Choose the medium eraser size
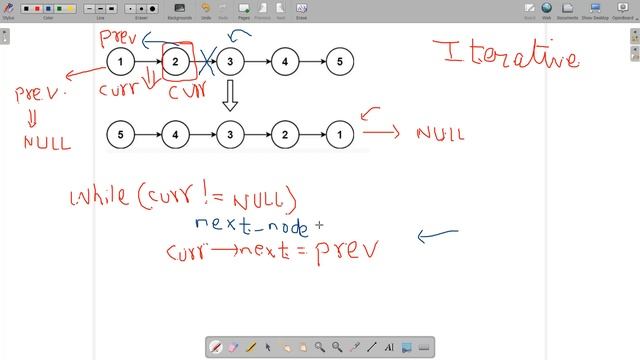This screenshot has width=640, height=360. 141,9
